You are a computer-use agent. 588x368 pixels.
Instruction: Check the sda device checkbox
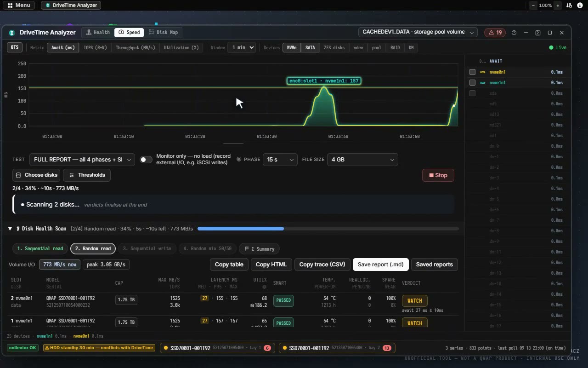[x=472, y=93]
